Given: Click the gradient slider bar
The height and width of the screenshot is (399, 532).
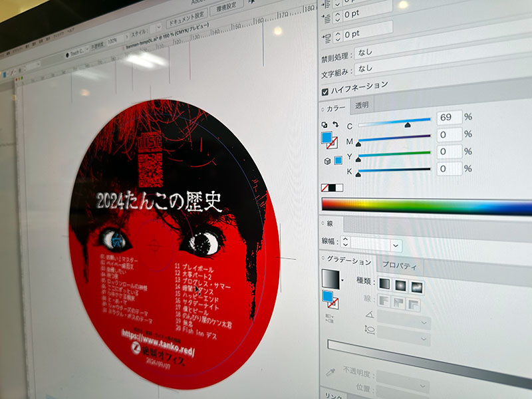Looking at the screenshot, I should [430, 363].
